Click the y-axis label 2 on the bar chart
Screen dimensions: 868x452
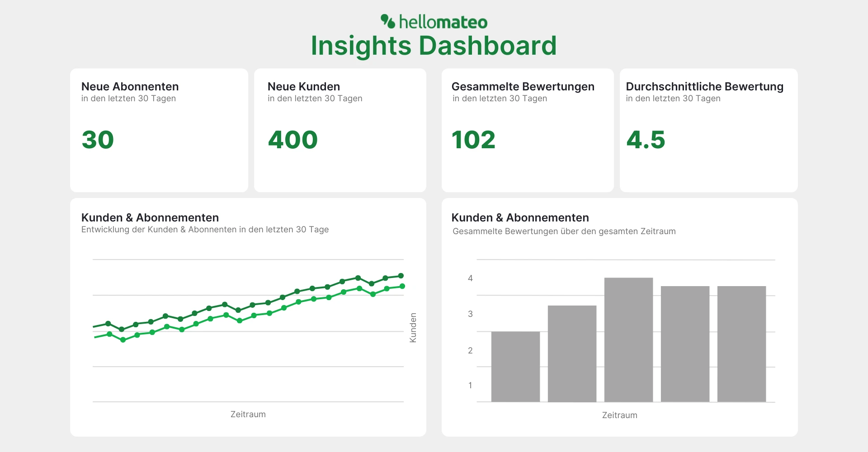pos(470,351)
